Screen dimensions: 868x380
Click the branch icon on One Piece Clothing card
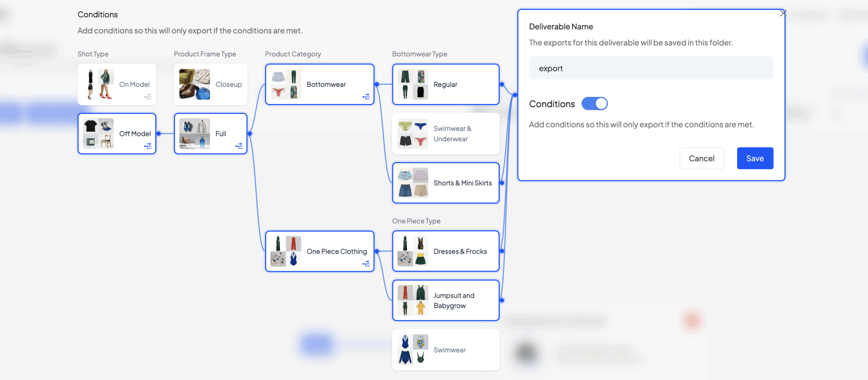pos(366,263)
